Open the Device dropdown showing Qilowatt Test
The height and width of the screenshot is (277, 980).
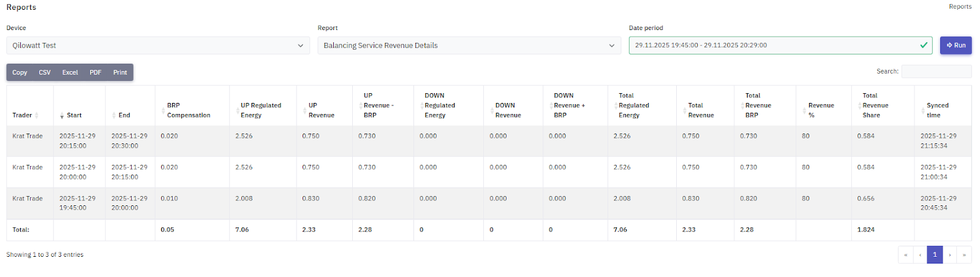157,45
